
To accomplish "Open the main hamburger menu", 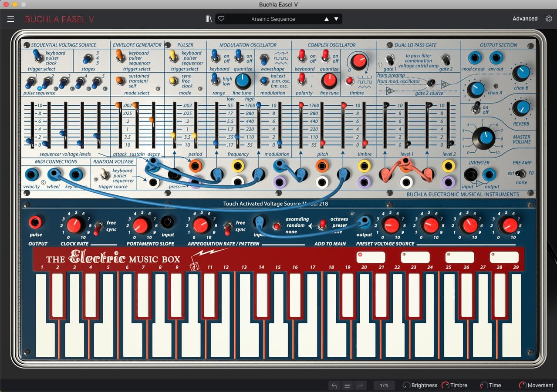I will pos(10,19).
